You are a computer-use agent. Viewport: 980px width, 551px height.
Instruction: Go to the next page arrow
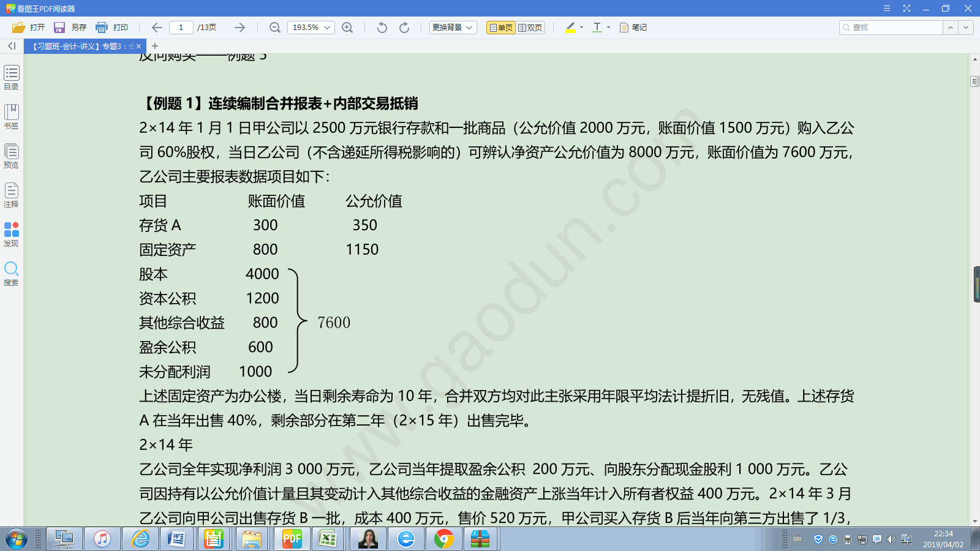239,28
